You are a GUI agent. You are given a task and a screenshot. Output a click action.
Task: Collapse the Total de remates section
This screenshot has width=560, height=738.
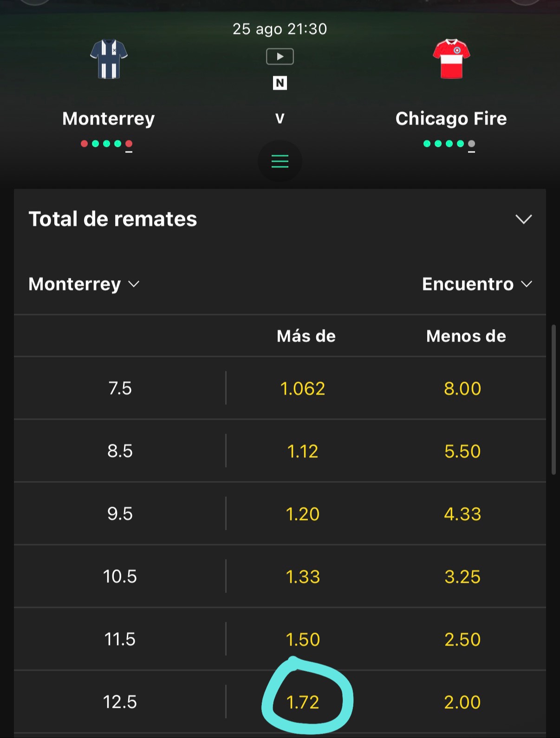(x=523, y=219)
